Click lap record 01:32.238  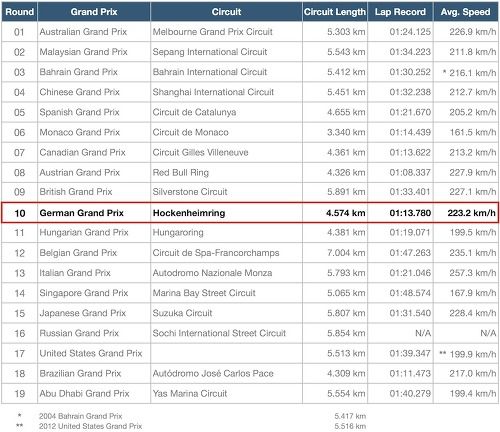click(410, 92)
